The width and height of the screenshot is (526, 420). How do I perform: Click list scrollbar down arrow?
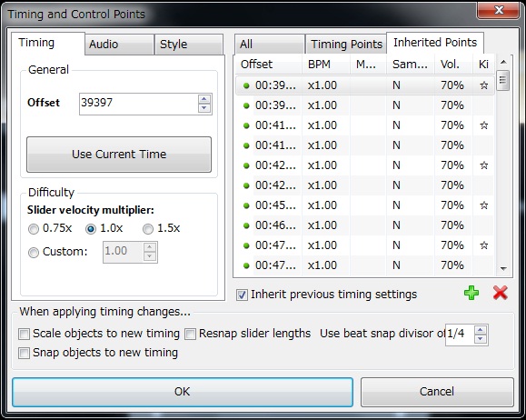503,268
